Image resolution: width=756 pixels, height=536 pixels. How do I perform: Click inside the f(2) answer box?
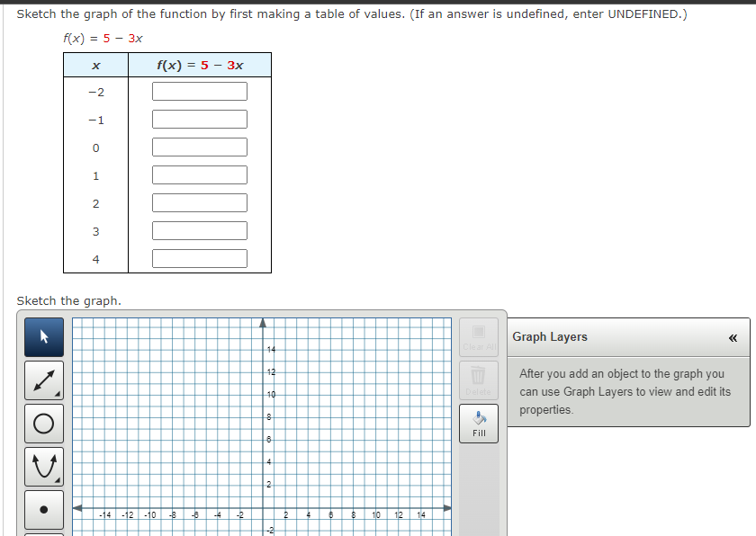click(200, 202)
